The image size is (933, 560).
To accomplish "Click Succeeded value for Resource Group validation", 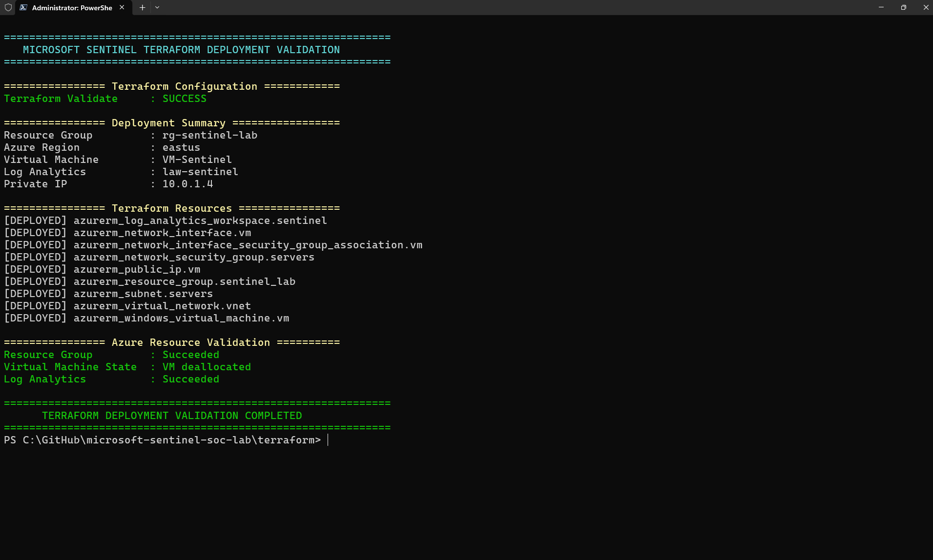I will (x=190, y=355).
